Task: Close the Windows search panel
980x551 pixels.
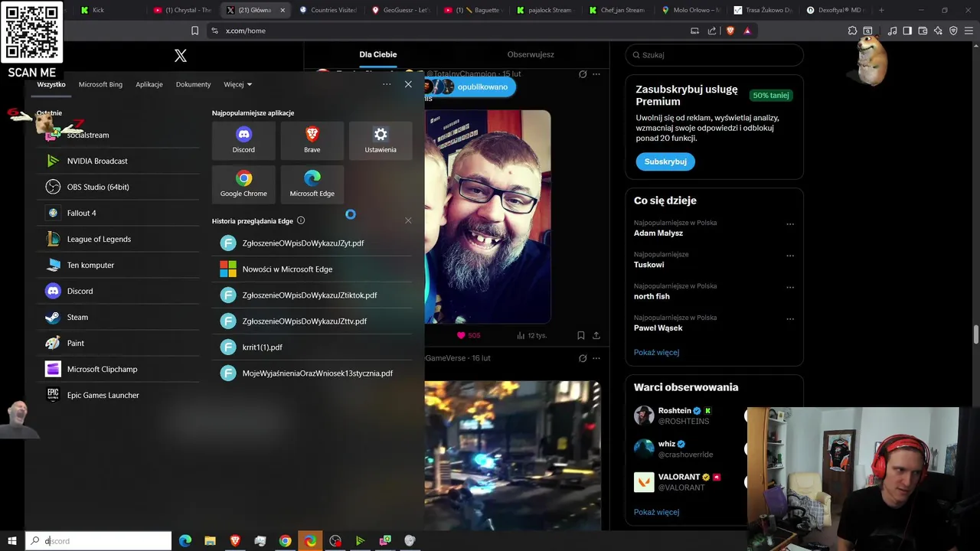Action: click(x=408, y=84)
